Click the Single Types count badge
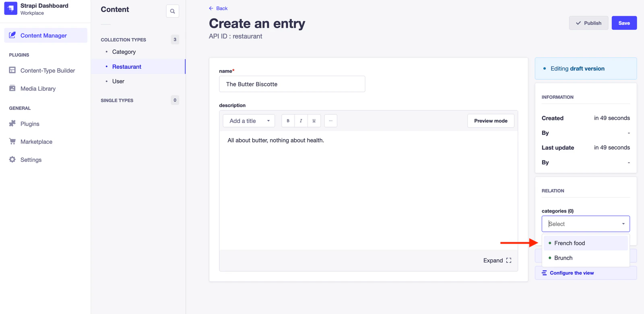 pos(175,100)
